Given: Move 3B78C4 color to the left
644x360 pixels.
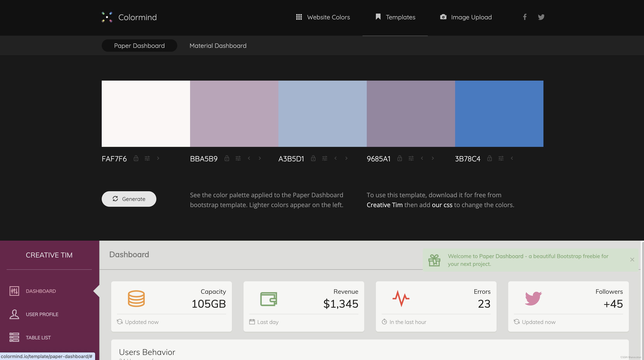Looking at the screenshot, I should pyautogui.click(x=512, y=158).
